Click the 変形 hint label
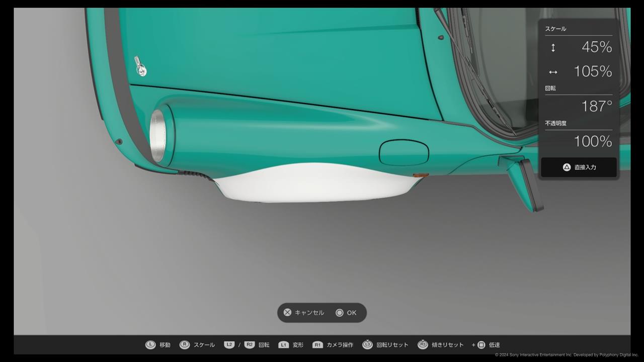 (298, 345)
